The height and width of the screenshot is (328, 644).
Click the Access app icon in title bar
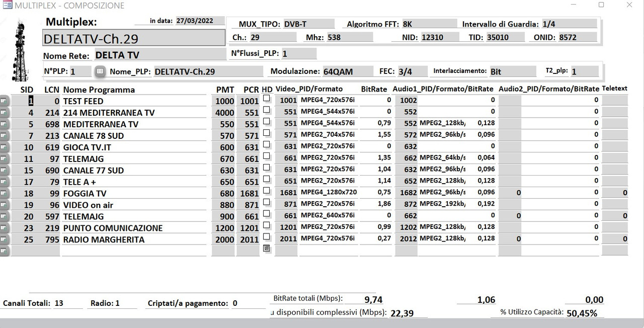(7, 6)
